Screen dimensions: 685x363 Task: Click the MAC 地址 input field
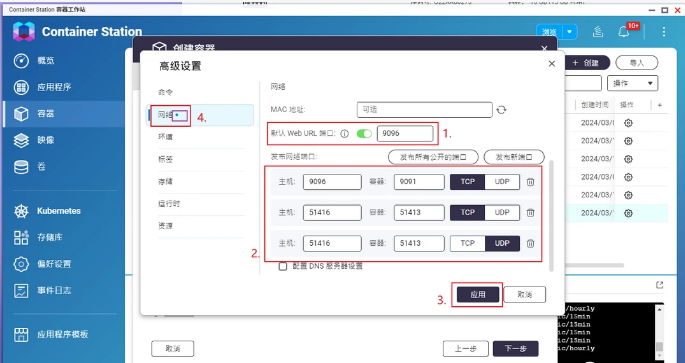tap(425, 110)
